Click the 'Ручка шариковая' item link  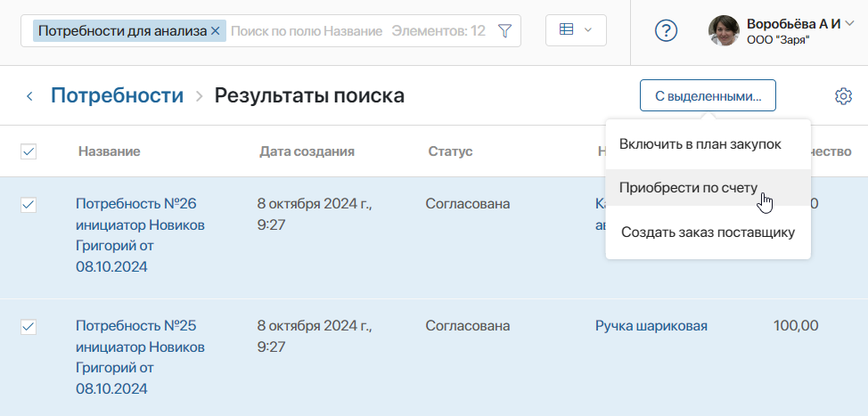click(651, 326)
